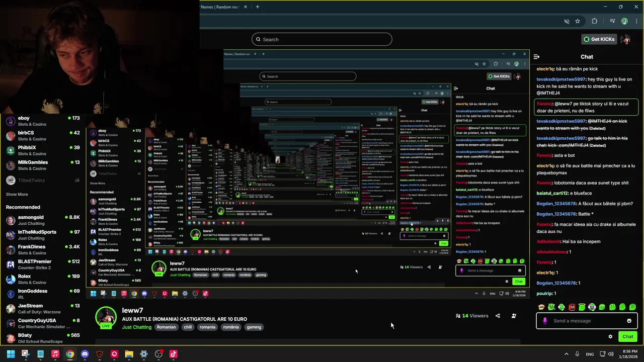Image resolution: width=644 pixels, height=362 pixels.
Task: Insert the red angry face emote
Action: [x=572, y=307]
